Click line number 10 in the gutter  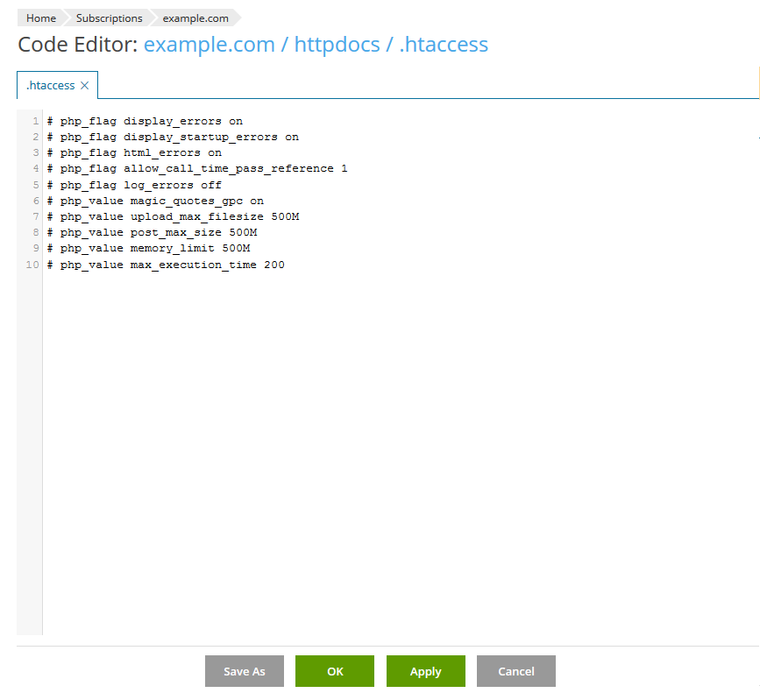click(32, 265)
